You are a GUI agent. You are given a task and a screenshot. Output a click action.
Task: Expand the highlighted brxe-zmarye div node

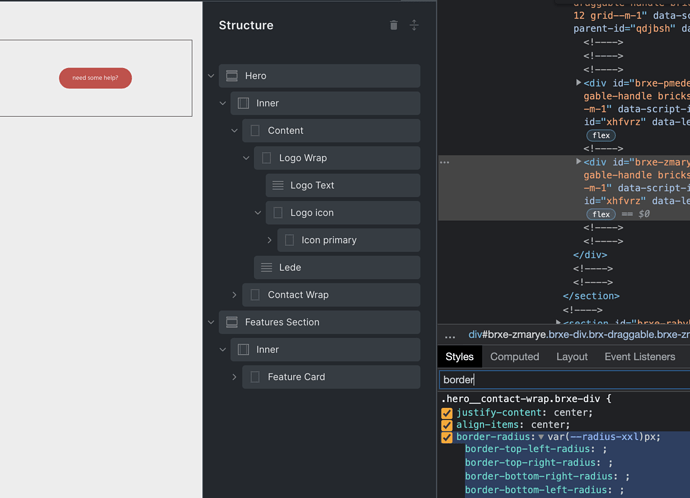[x=579, y=161]
